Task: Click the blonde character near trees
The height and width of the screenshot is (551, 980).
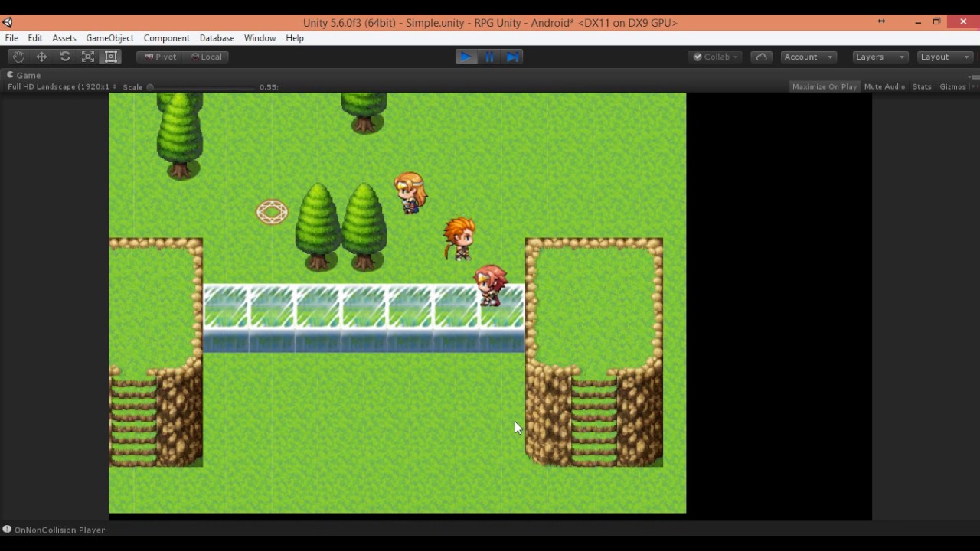Action: pyautogui.click(x=410, y=193)
